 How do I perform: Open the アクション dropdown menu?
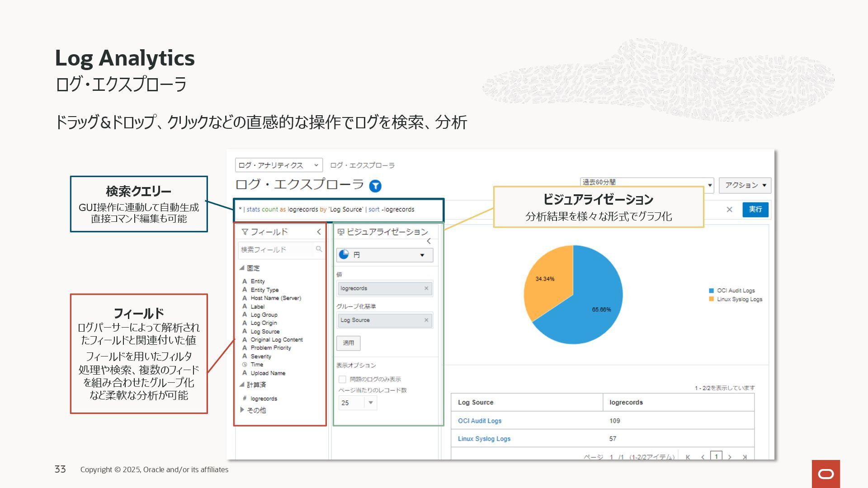745,185
